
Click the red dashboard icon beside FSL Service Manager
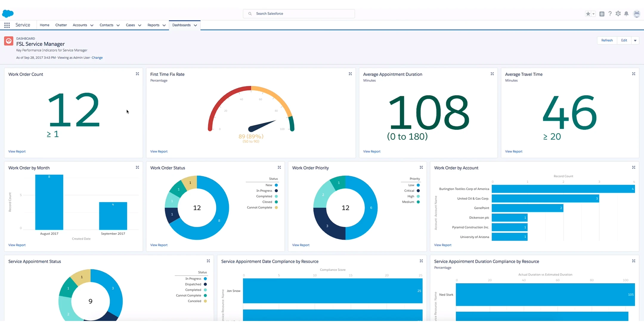9,41
